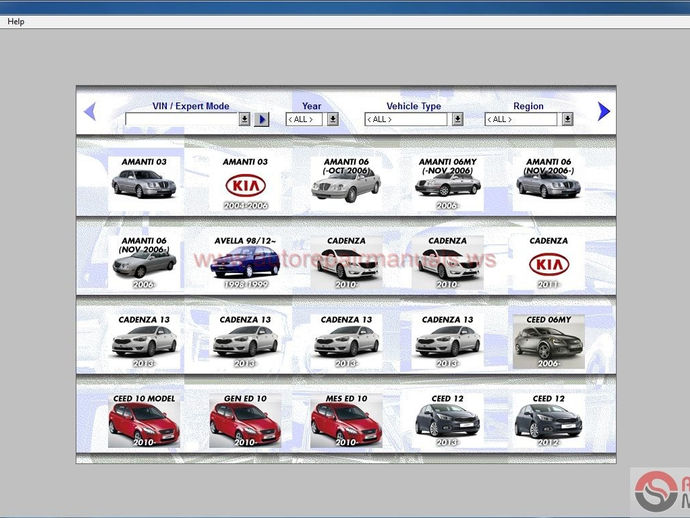The width and height of the screenshot is (690, 518).
Task: Select the CEED 06MY model
Action: click(549, 342)
